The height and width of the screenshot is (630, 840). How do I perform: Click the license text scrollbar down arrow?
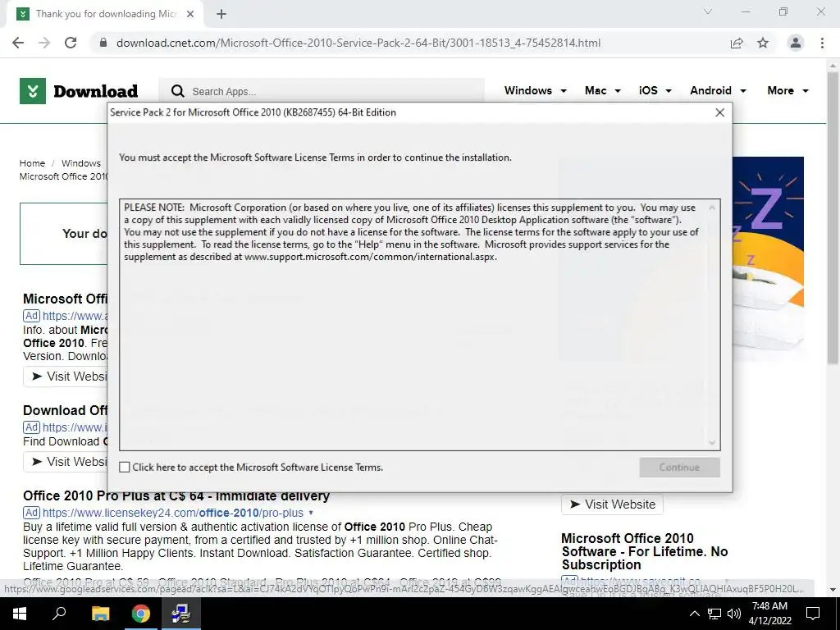[712, 442]
